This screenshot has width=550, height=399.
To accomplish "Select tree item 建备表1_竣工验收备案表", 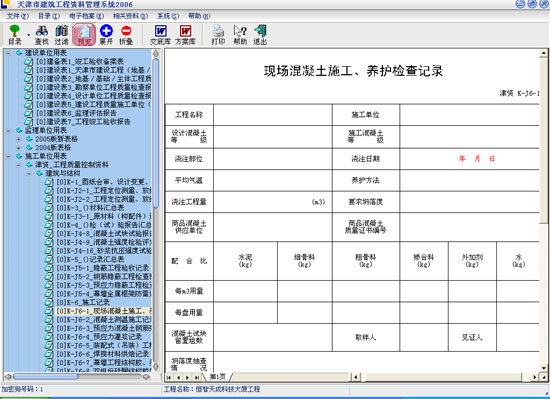I will coord(80,61).
